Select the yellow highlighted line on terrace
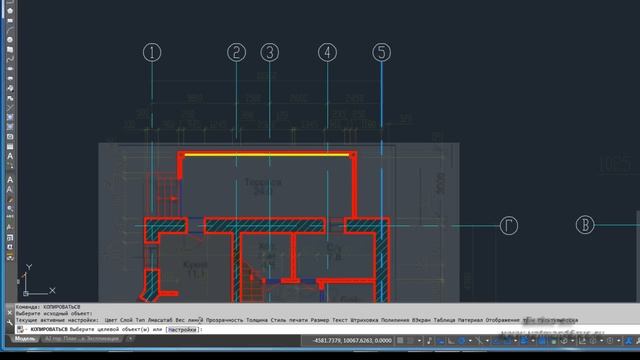The width and height of the screenshot is (640, 360). tap(267, 155)
